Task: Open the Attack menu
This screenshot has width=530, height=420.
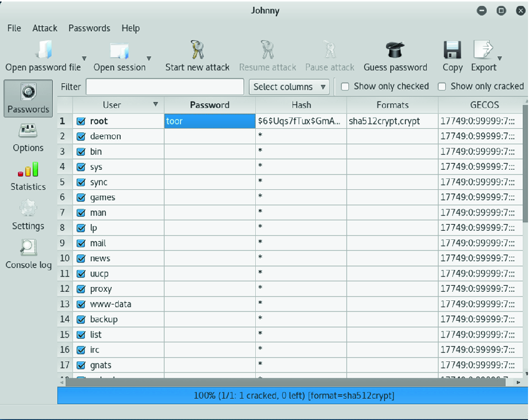Action: (45, 28)
